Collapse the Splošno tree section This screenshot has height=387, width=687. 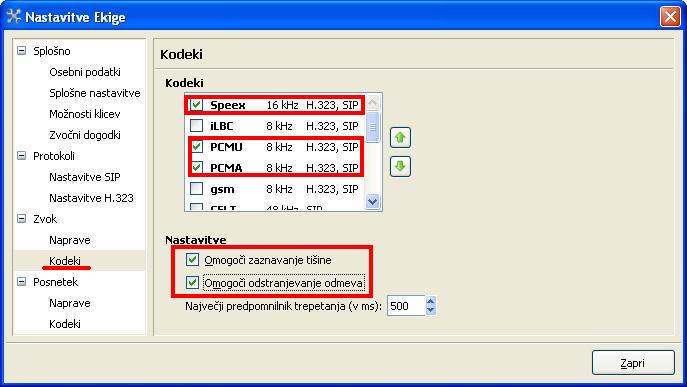[21, 50]
